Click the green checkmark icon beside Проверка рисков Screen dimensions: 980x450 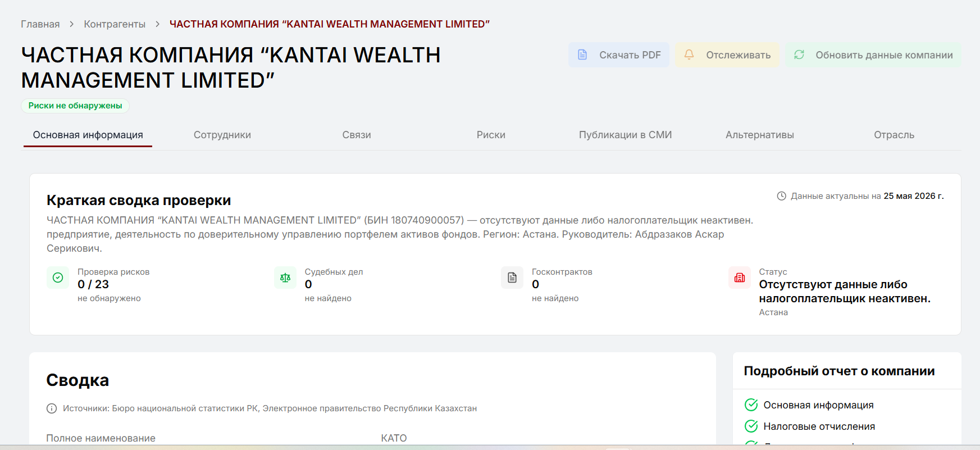(58, 278)
